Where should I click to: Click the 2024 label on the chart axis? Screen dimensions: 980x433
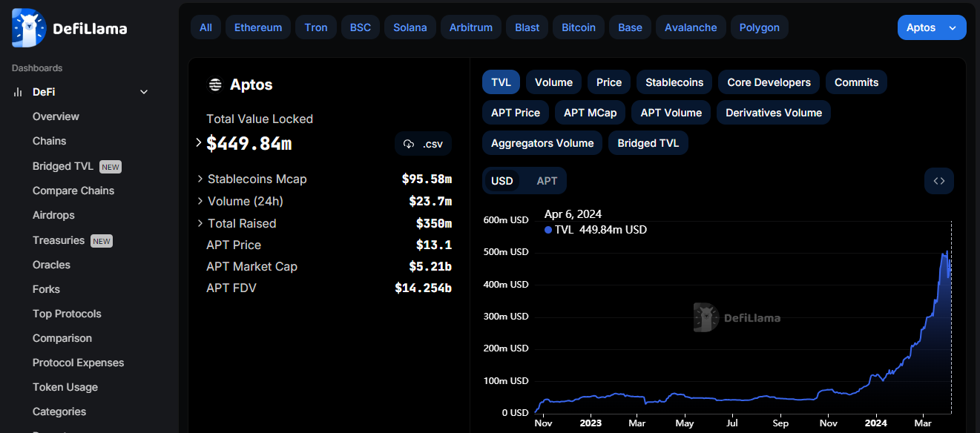pos(876,423)
